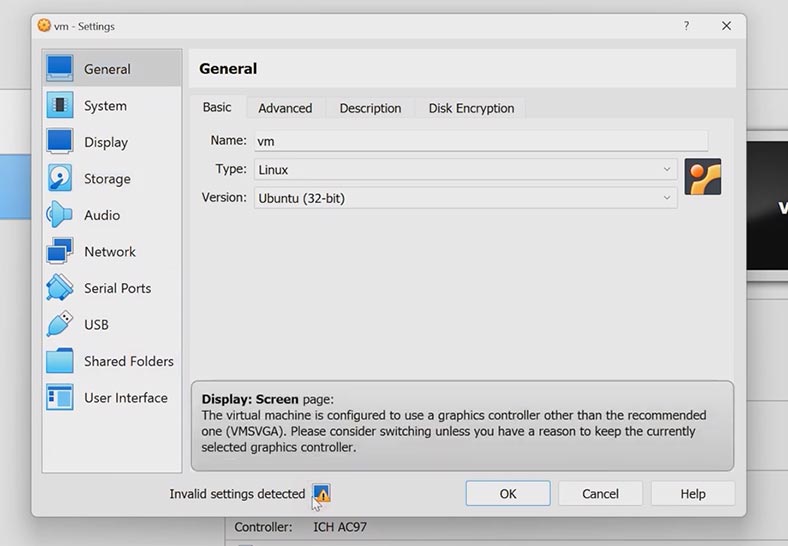
Task: Go to the System category label
Action: (x=105, y=106)
